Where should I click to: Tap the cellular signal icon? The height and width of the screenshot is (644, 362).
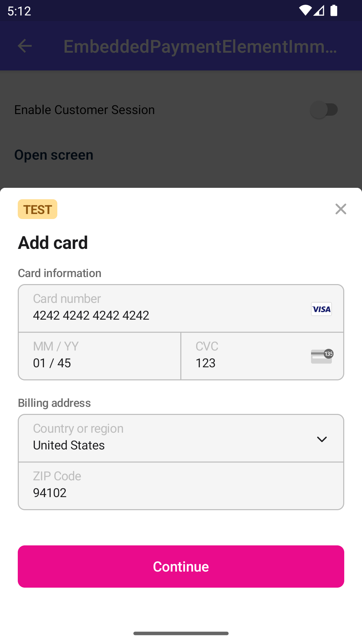(x=319, y=10)
